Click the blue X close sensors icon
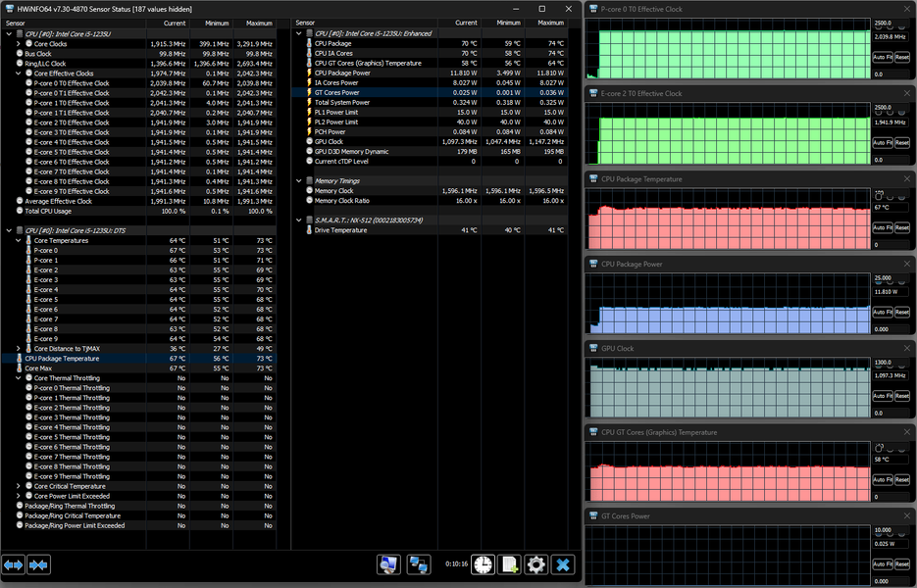This screenshot has height=588, width=917. click(562, 564)
